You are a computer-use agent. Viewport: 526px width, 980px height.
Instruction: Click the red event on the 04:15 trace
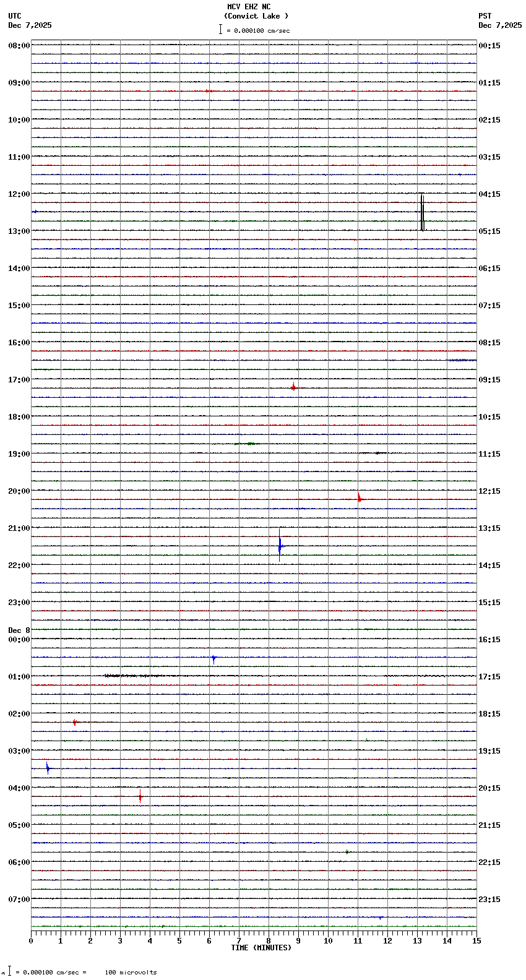point(140,796)
